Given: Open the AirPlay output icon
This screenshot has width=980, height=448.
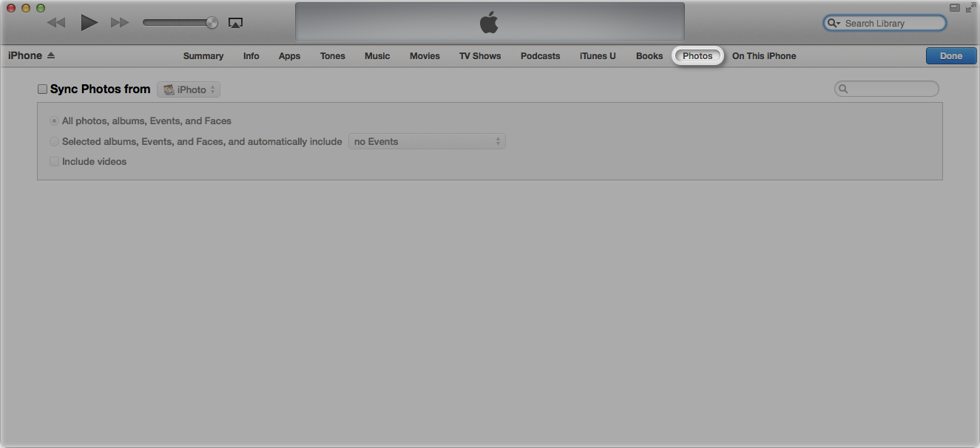Looking at the screenshot, I should point(235,23).
